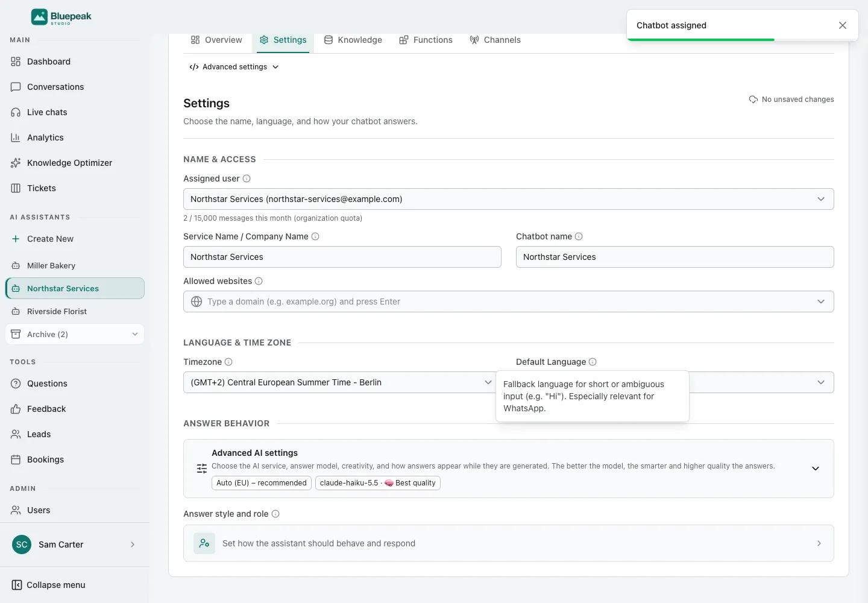This screenshot has height=603, width=868.
Task: Open Conversations in the sidebar
Action: coord(75,87)
